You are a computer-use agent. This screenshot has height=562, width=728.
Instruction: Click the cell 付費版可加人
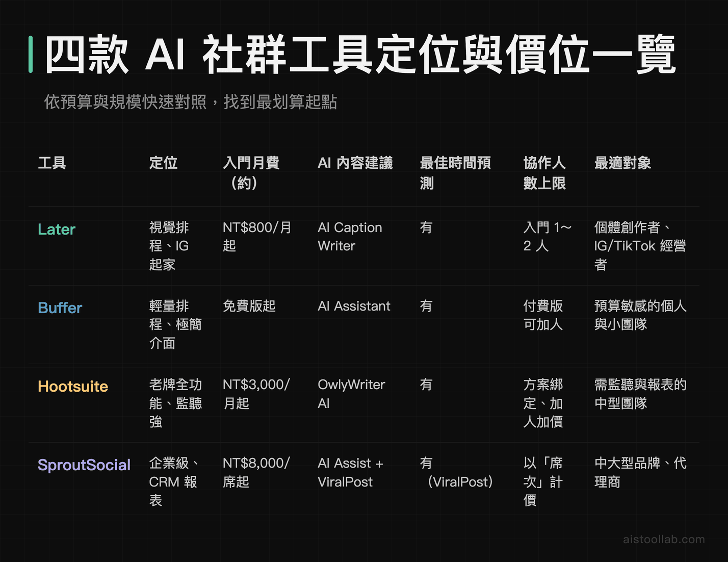point(543,315)
